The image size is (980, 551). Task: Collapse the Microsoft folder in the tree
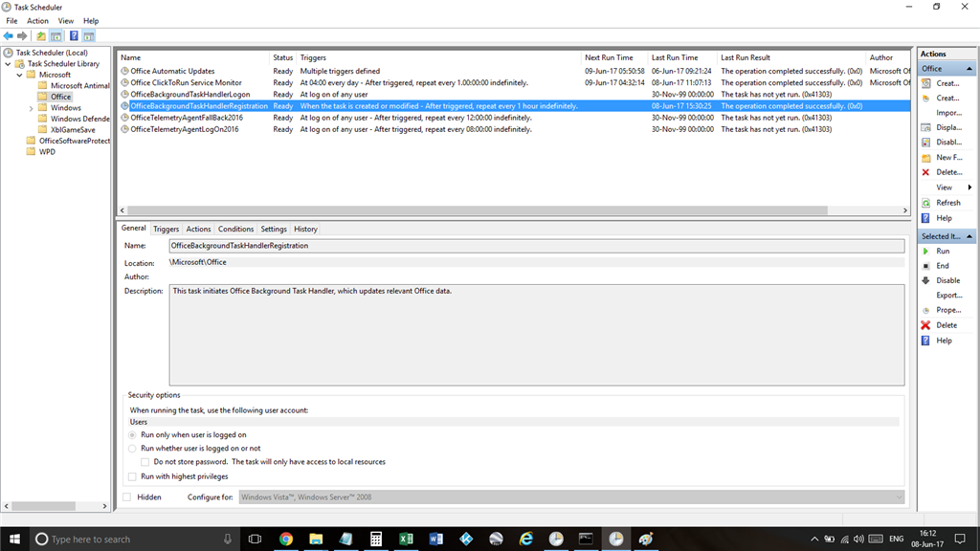19,75
